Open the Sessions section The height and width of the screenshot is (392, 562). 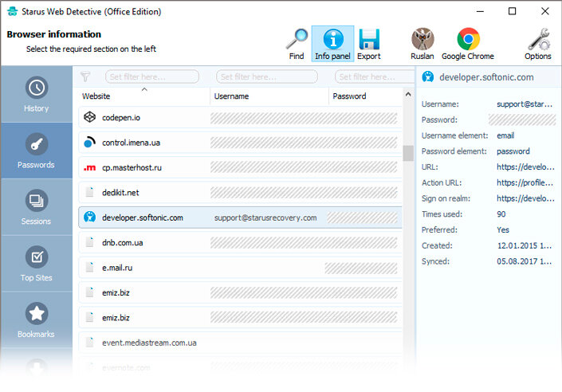[x=36, y=207]
